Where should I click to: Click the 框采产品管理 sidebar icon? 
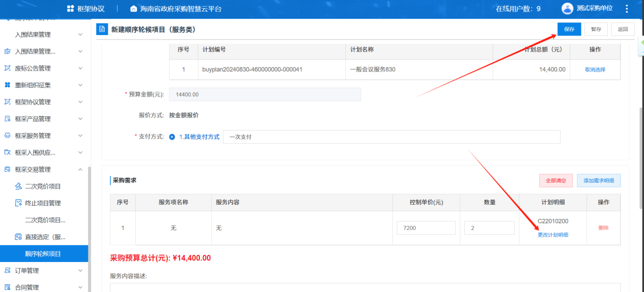tap(8, 118)
